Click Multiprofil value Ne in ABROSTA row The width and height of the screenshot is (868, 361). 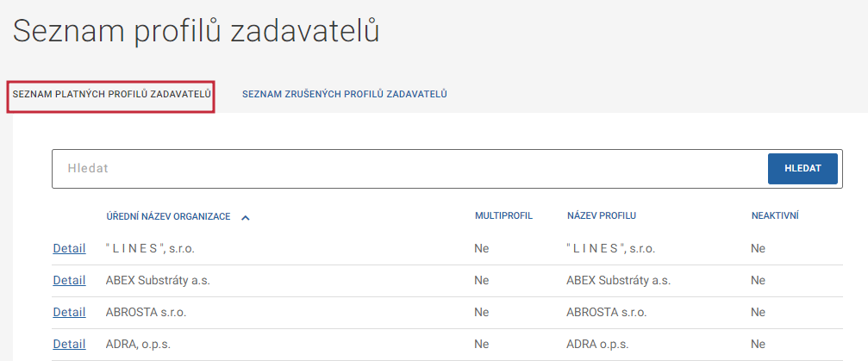point(482,312)
